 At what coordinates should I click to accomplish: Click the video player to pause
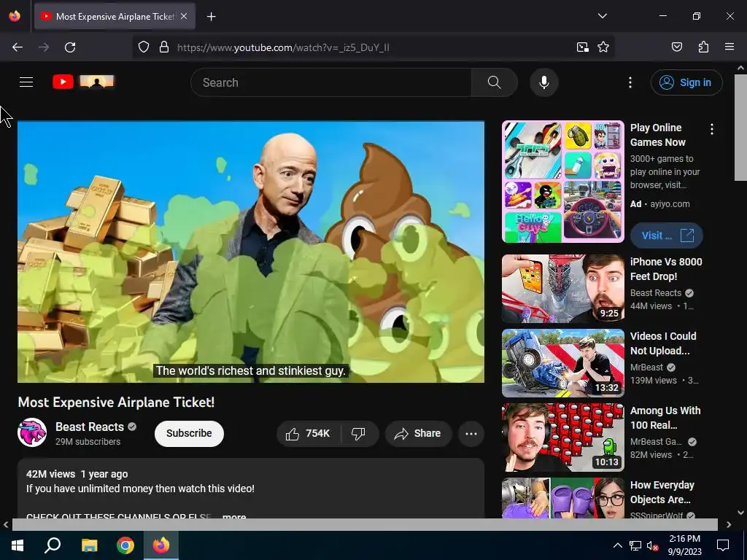(251, 252)
